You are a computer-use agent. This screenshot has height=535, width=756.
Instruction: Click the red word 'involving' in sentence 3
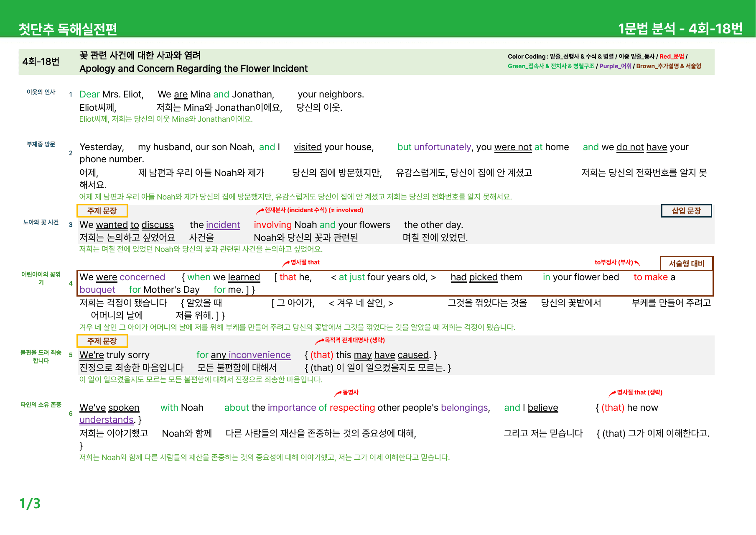pyautogui.click(x=272, y=225)
